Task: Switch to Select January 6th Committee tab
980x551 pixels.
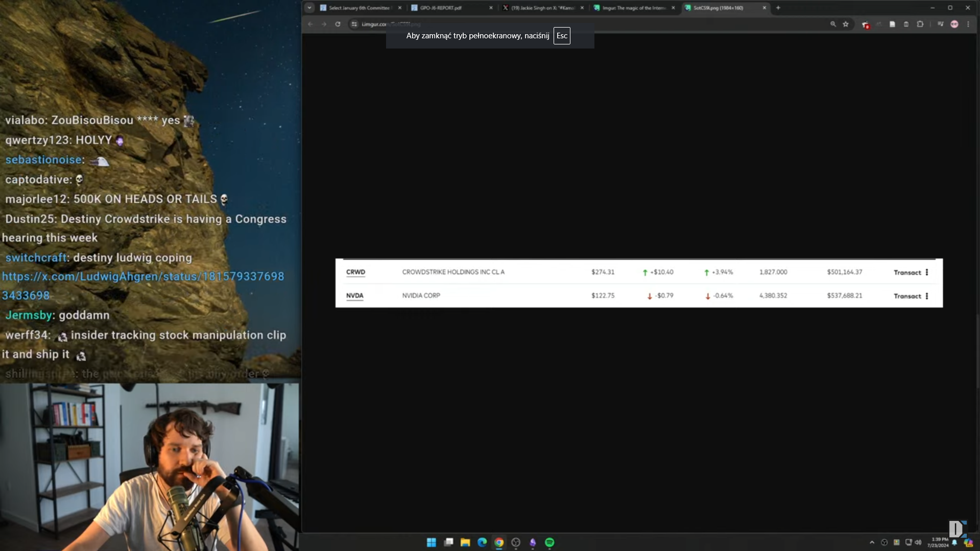Action: (361, 8)
